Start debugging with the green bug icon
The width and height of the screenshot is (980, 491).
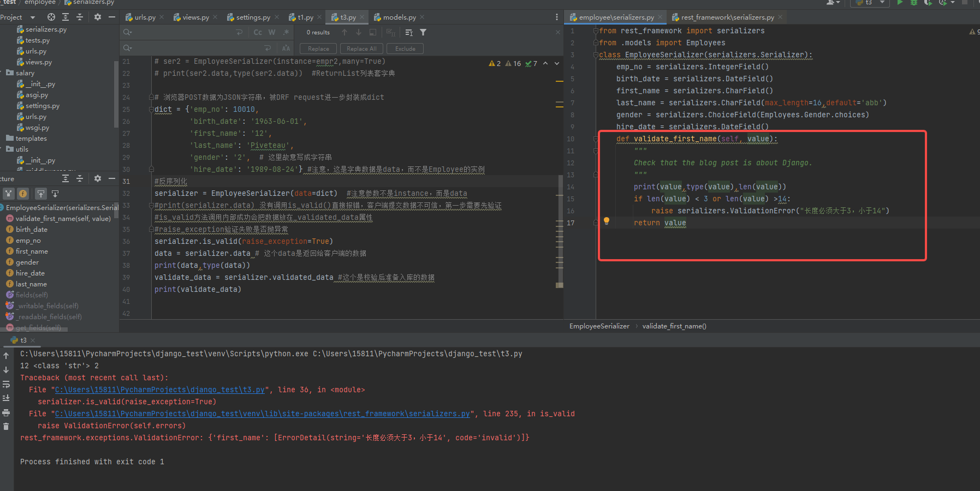coord(913,3)
